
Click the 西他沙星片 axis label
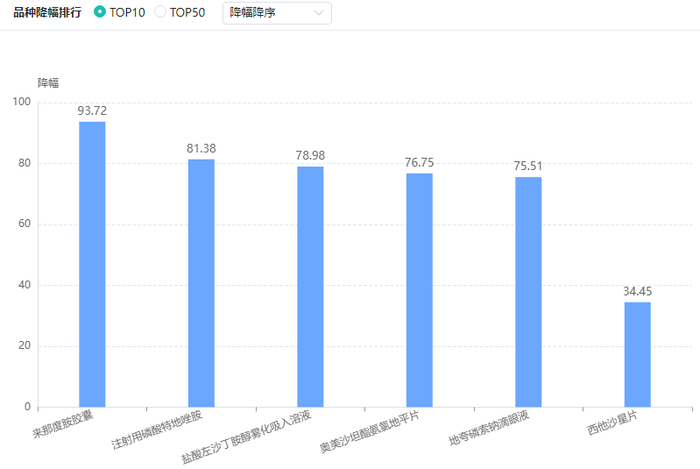(612, 423)
